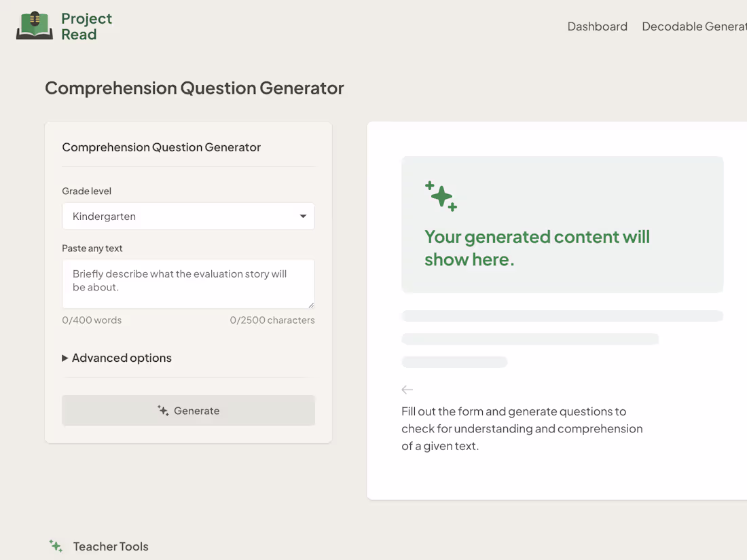Click the 0/2500 characters counter
Viewport: 747px width, 560px height.
click(x=272, y=320)
